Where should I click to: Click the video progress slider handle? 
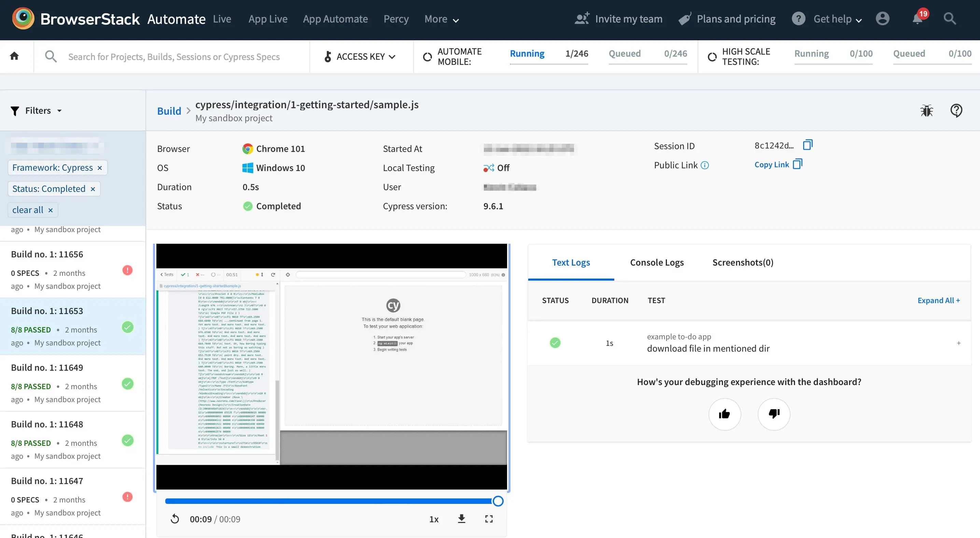pyautogui.click(x=498, y=501)
